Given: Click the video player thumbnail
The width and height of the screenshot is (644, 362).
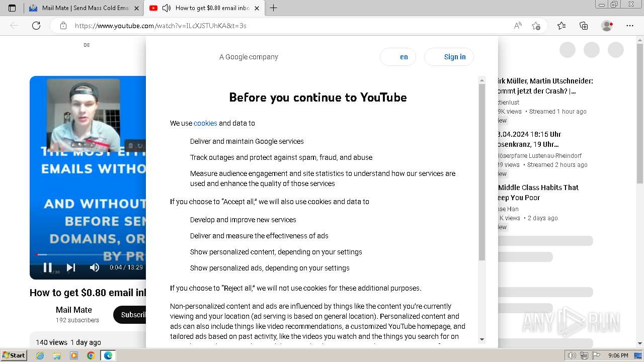Looking at the screenshot, I should pyautogui.click(x=88, y=177).
